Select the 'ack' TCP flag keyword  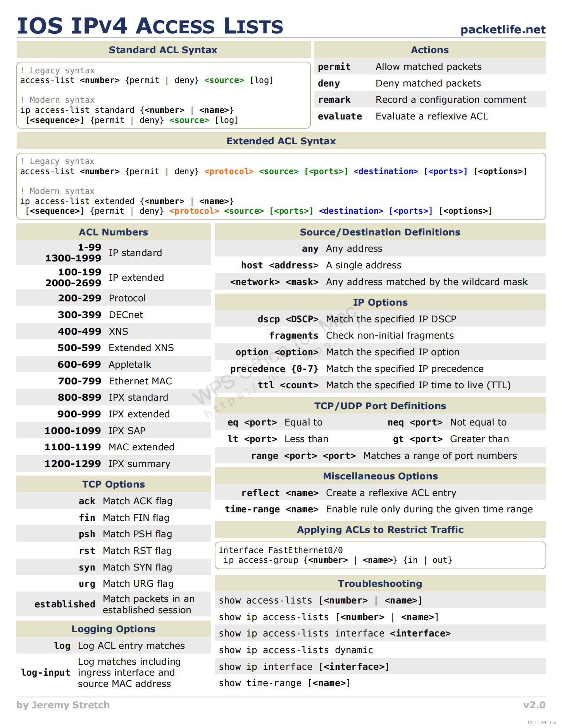[87, 501]
